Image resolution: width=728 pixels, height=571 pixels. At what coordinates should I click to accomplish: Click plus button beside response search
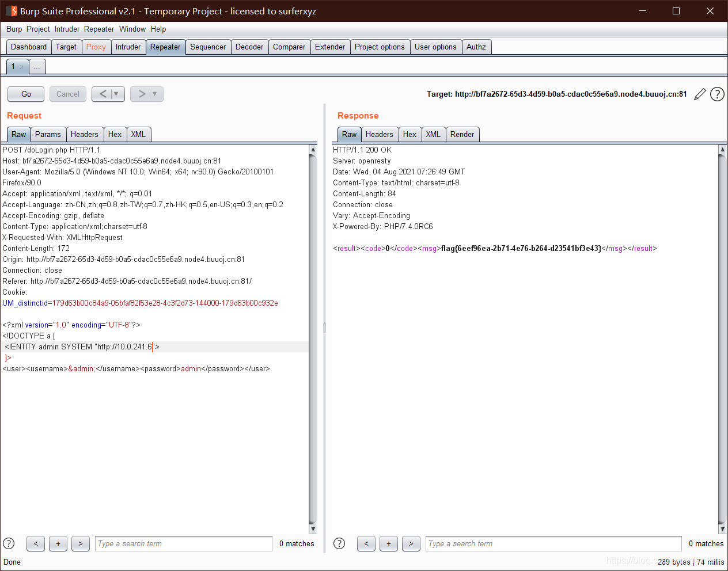pos(389,543)
